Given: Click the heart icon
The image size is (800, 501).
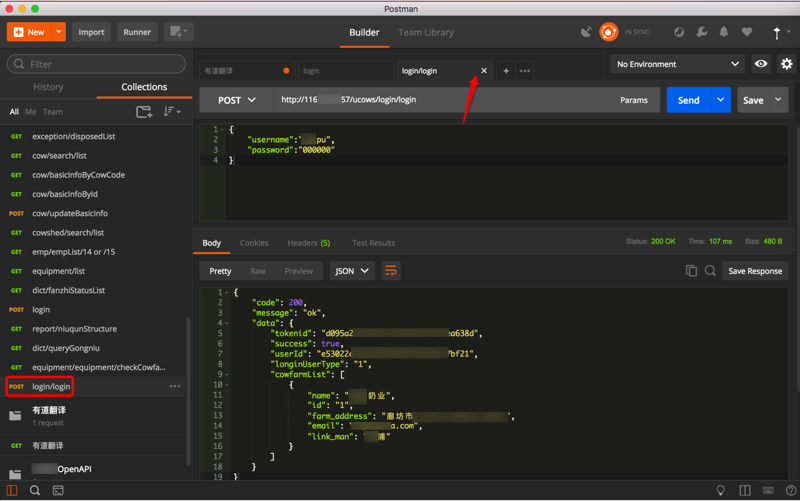Looking at the screenshot, I should 747,32.
